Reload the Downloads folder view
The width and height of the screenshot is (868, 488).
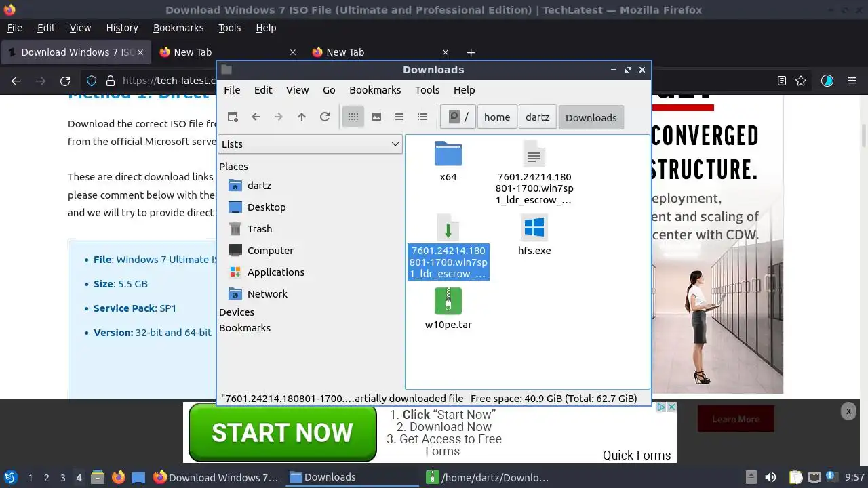pos(325,117)
